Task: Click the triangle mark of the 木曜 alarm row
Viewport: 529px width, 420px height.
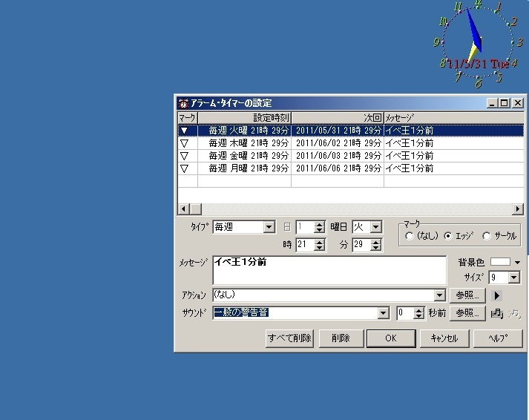Action: [185, 143]
